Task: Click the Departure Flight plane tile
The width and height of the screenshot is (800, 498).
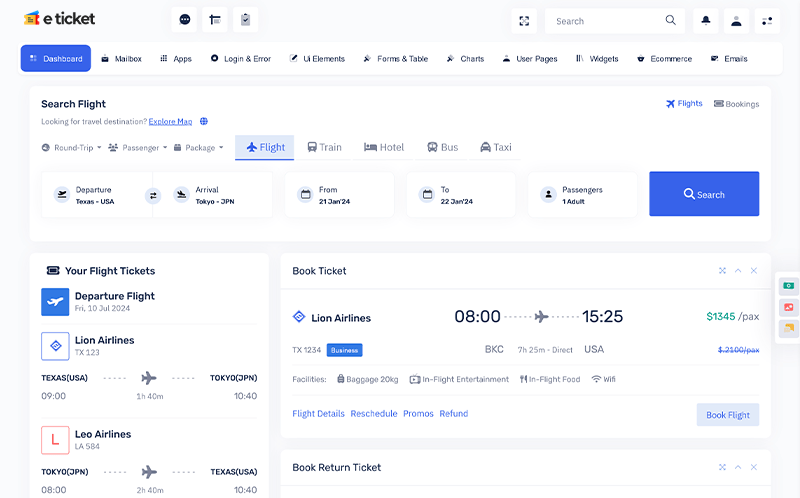Action: point(55,302)
